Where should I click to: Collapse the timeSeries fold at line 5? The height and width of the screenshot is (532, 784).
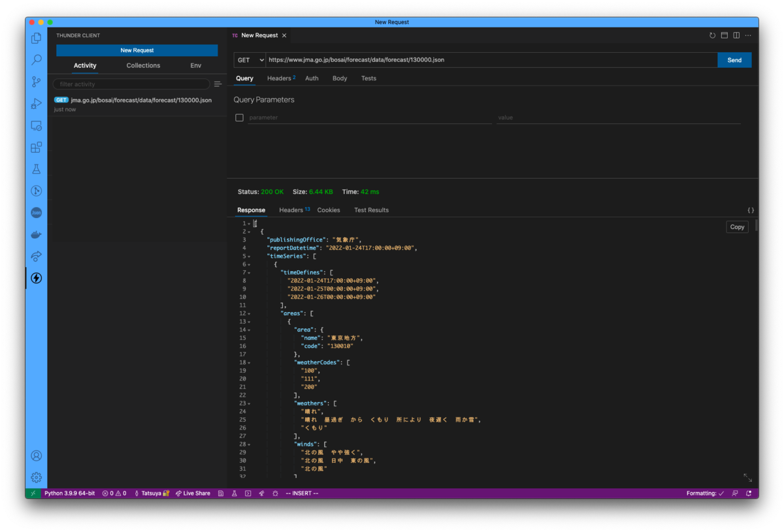(x=249, y=257)
